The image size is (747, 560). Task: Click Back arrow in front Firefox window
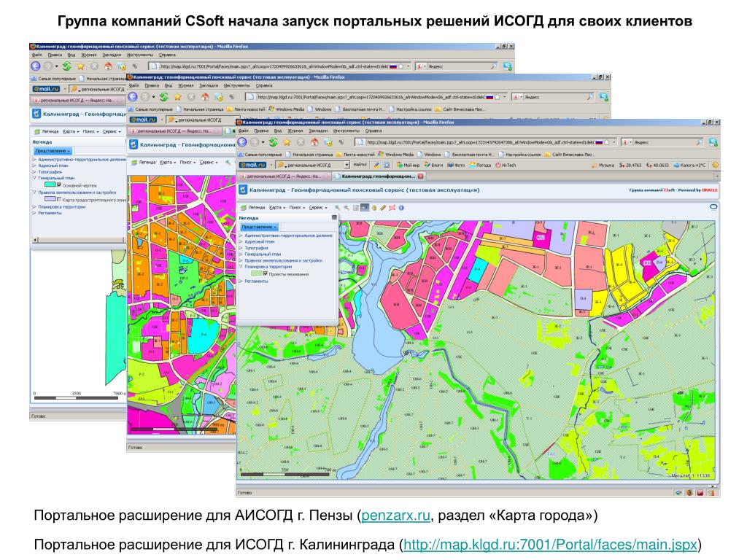coord(242,142)
